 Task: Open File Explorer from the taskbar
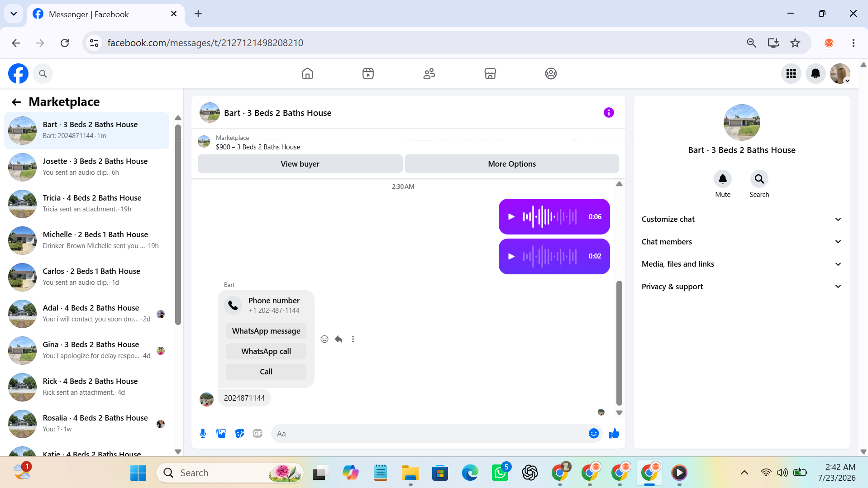point(410,473)
